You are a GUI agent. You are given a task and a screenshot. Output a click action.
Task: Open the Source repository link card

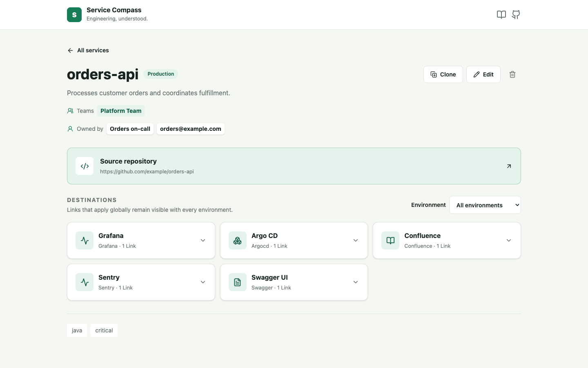pos(294,166)
